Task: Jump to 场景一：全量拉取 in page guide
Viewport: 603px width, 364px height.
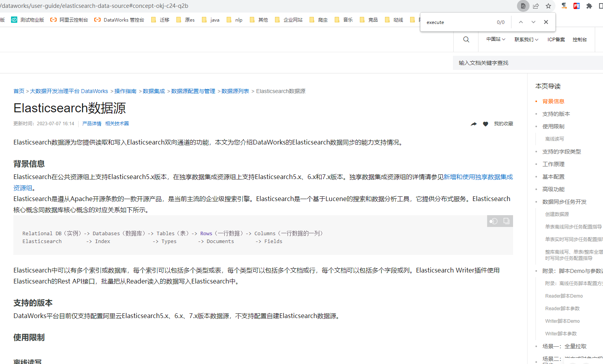Action: 565,346
